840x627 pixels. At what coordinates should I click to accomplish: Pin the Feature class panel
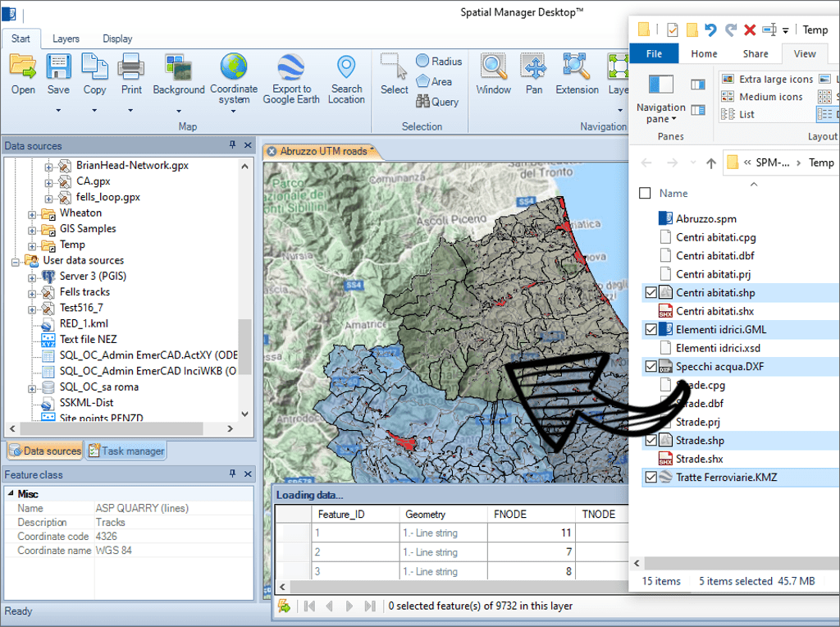click(x=232, y=474)
